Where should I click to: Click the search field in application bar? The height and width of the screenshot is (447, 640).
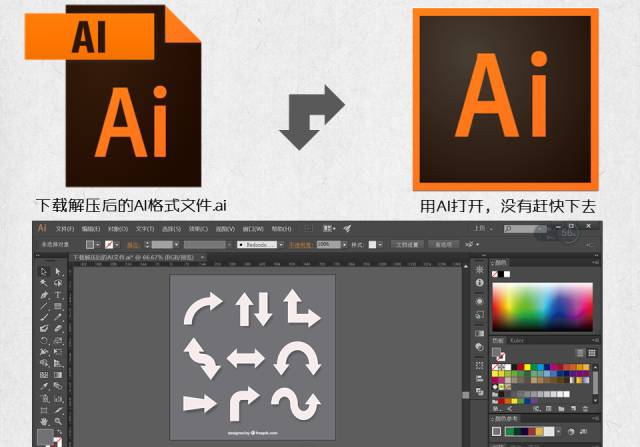point(524,229)
